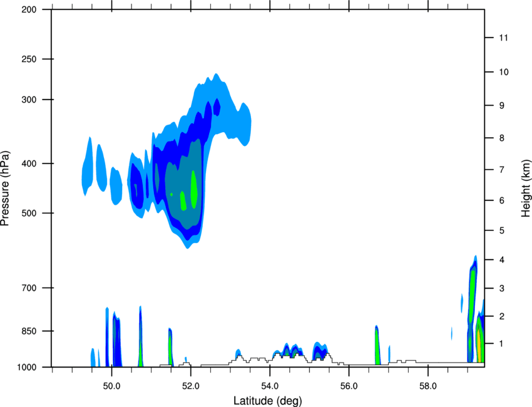Image resolution: width=532 pixels, height=407 pixels.
Task: Select the 700 pressure tick label
Action: [29, 288]
